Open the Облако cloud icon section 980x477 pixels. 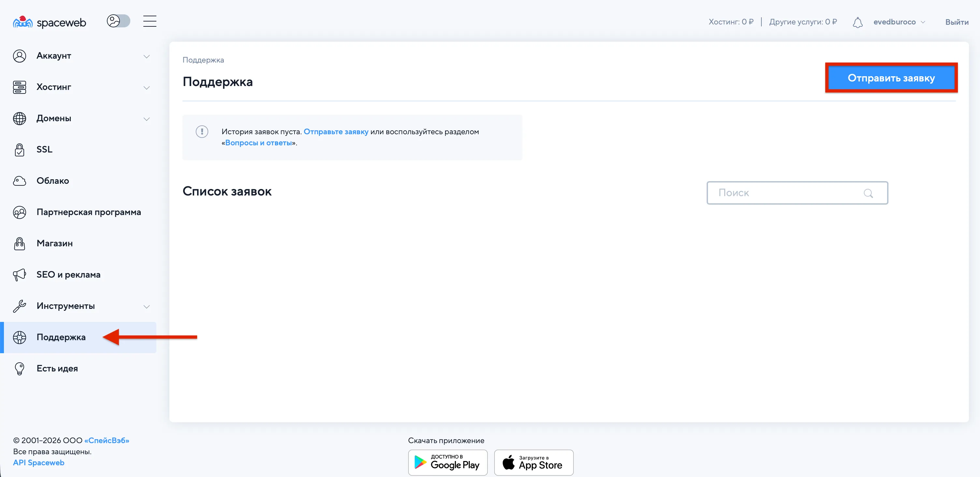pos(20,181)
